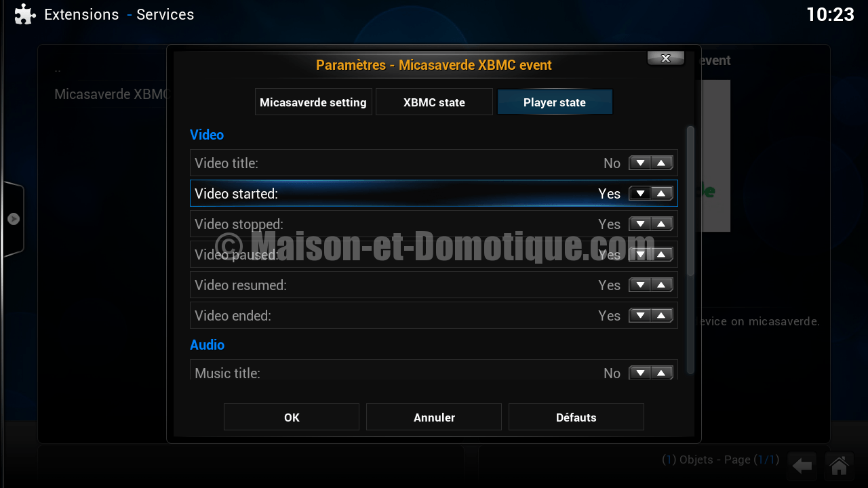Select the Video resumed setting row

pos(434,285)
